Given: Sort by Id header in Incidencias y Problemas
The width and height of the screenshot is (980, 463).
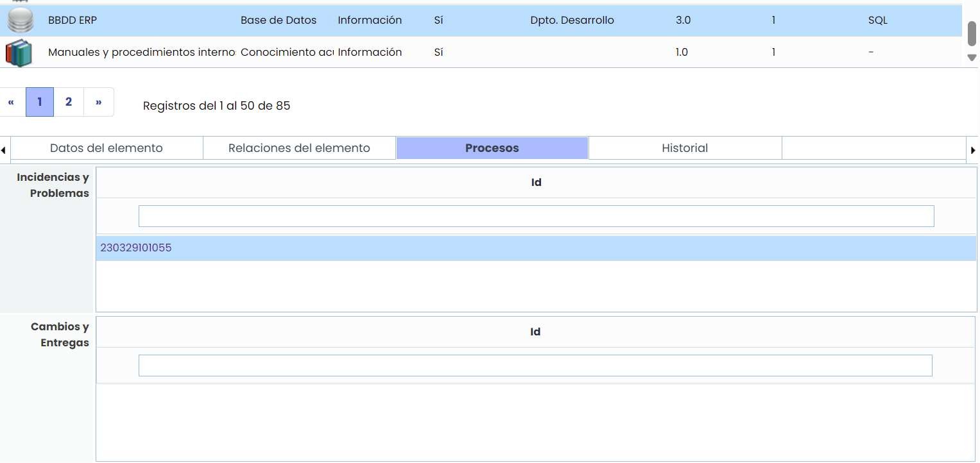Looking at the screenshot, I should point(536,183).
